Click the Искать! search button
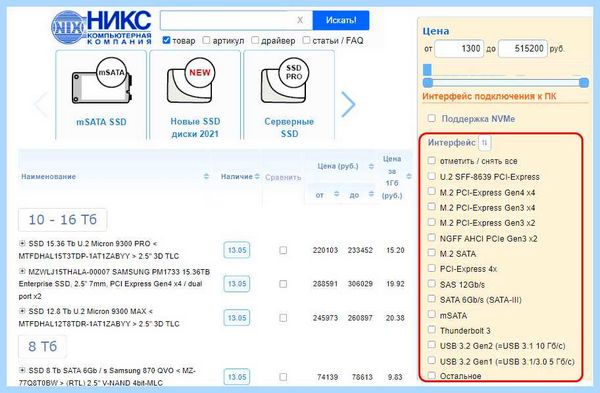This screenshot has width=600, height=393. pyautogui.click(x=341, y=20)
